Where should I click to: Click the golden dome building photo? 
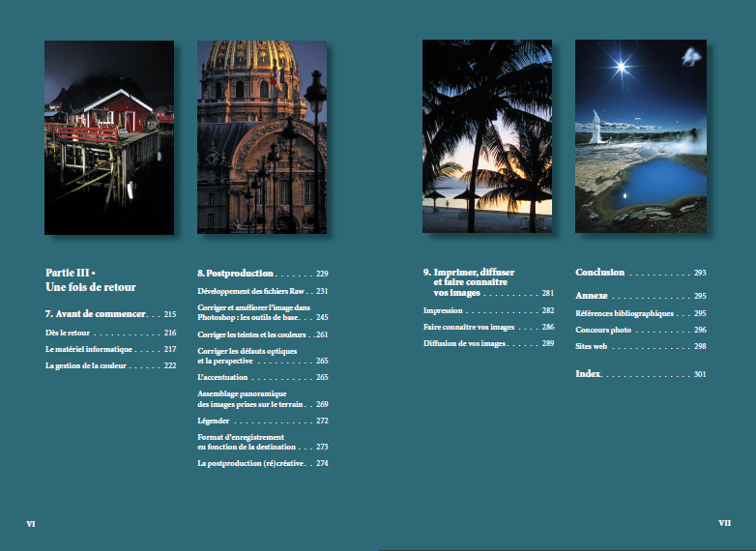[x=262, y=137]
